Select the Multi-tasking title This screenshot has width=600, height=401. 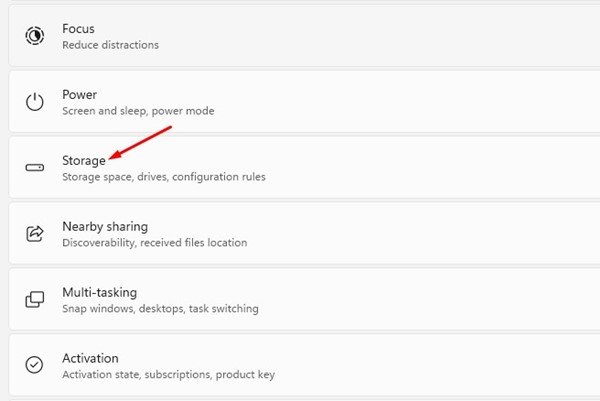pyautogui.click(x=99, y=292)
